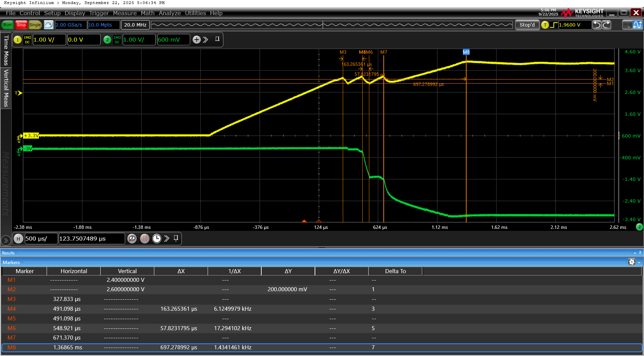Edit channel 2 offset 600 mV field
The image size is (644, 356).
tap(173, 40)
